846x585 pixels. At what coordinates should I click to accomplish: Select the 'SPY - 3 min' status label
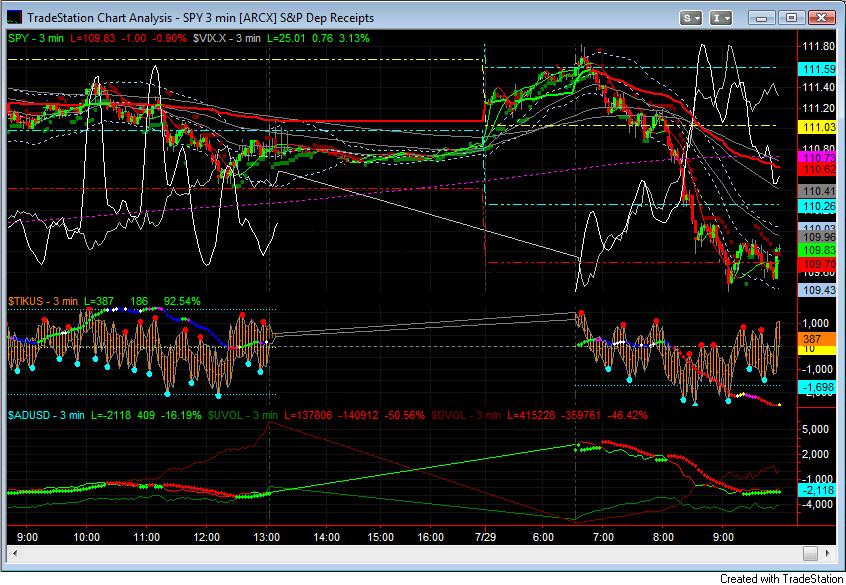36,38
